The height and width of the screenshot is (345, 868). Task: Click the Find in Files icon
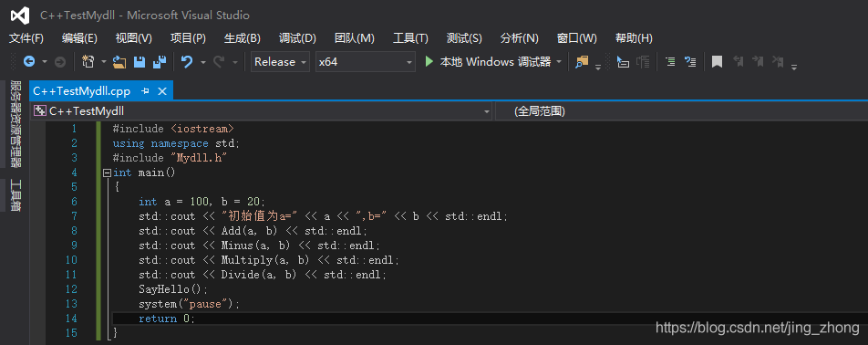click(x=582, y=62)
